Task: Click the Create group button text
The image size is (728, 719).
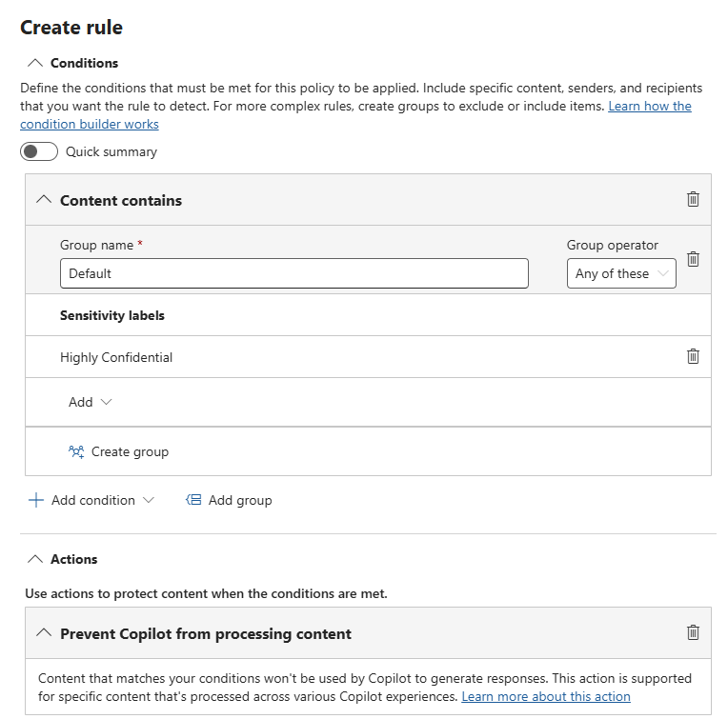Action: [130, 451]
